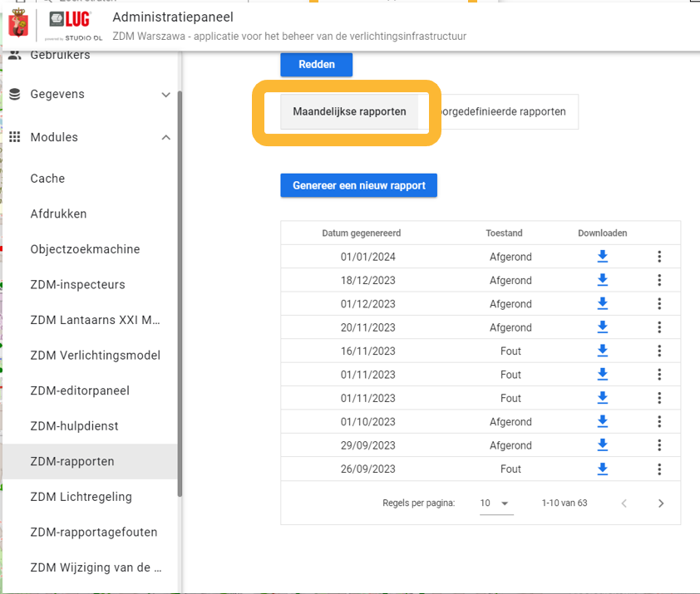
Task: Download the 16/11/2023 Fout report
Action: (x=603, y=351)
